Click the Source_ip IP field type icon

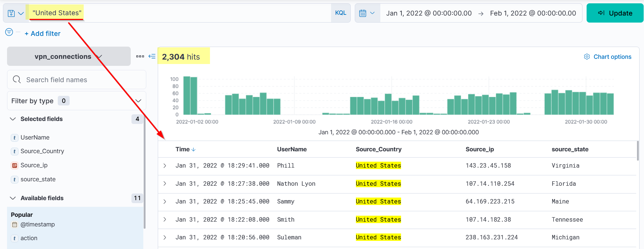click(x=14, y=165)
